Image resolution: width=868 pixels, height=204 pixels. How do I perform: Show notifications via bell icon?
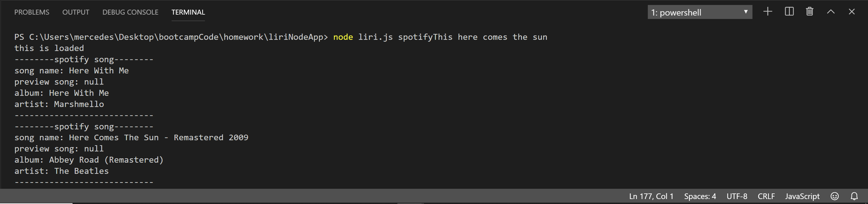[x=854, y=196]
